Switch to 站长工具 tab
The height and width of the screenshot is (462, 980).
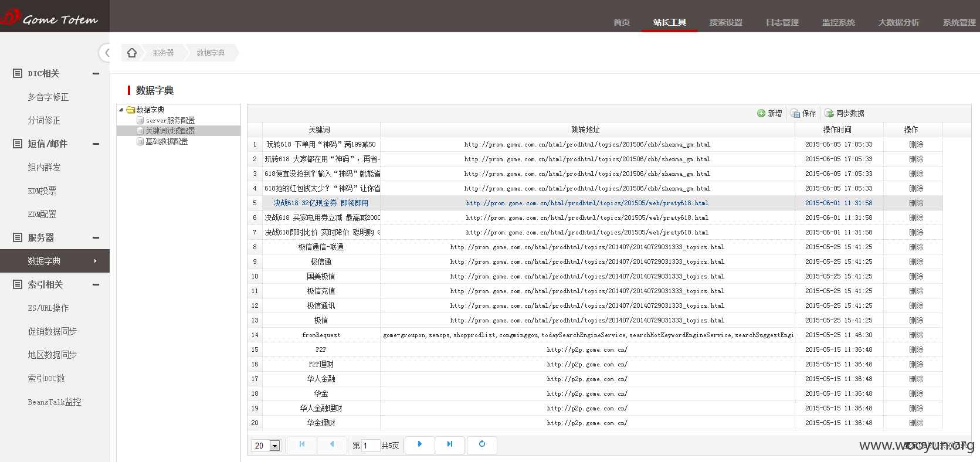670,22
